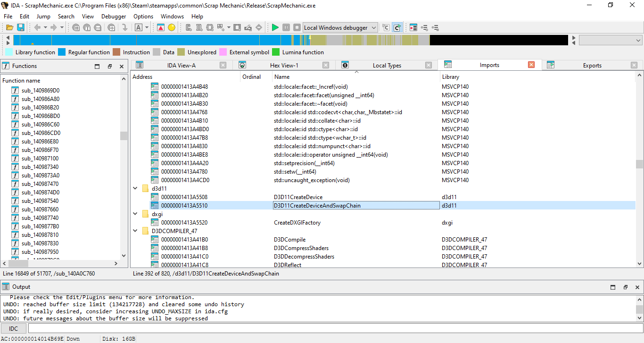The width and height of the screenshot is (644, 343).
Task: Open the breakpoints list icon with red dot
Action: (413, 28)
